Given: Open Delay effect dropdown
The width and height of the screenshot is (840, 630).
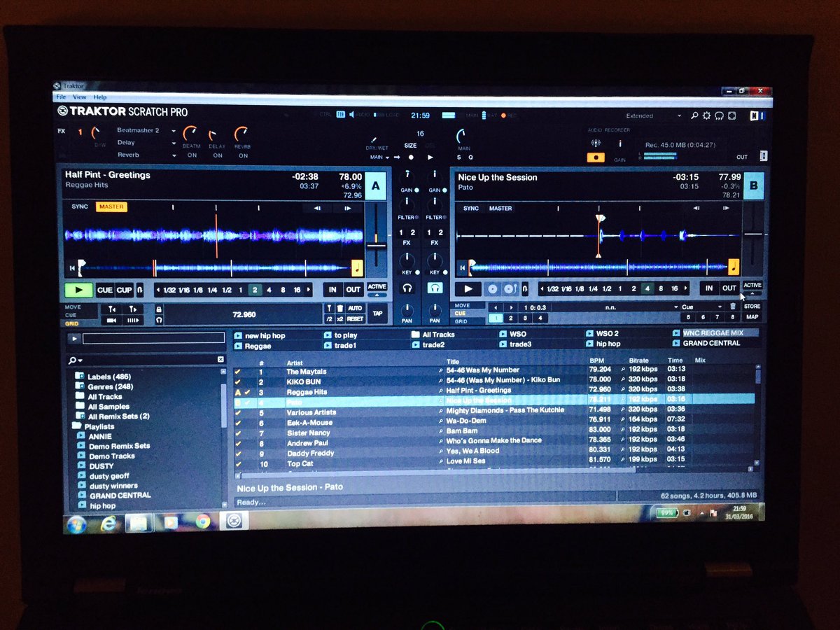Looking at the screenshot, I should coord(174,143).
